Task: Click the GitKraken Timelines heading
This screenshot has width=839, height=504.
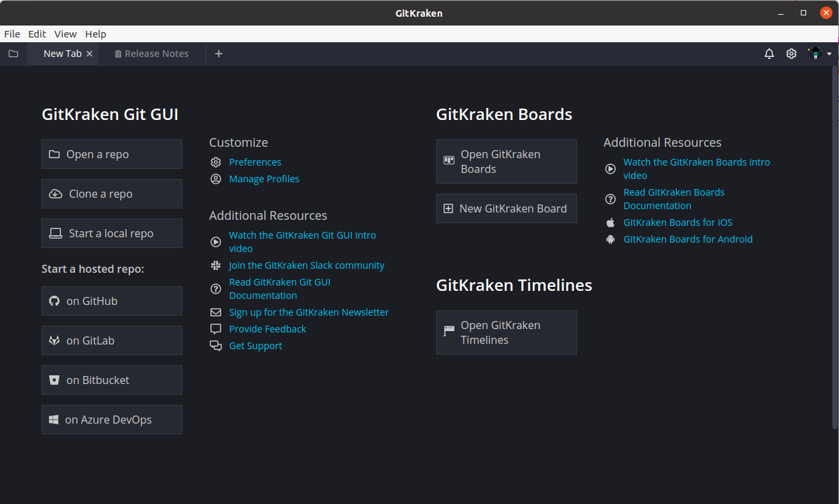Action: click(x=514, y=286)
